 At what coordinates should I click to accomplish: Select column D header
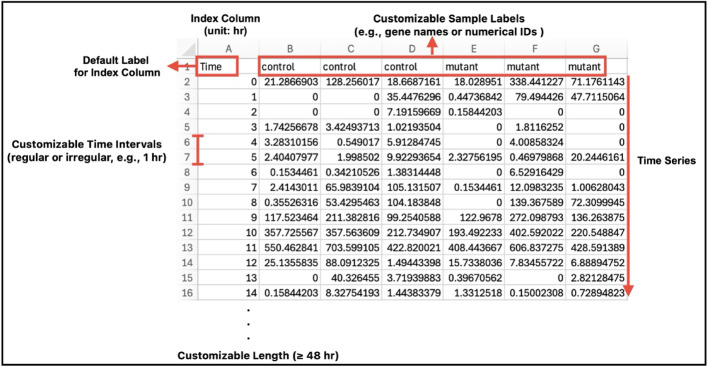click(x=412, y=48)
